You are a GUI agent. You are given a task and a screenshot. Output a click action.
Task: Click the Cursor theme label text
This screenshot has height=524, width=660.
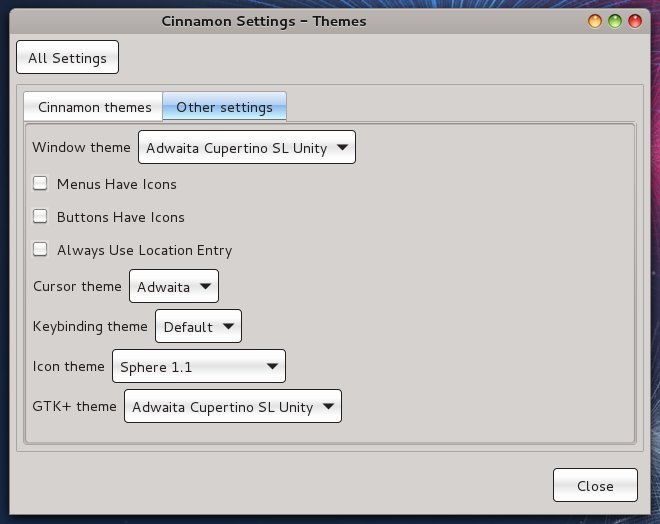(x=77, y=286)
